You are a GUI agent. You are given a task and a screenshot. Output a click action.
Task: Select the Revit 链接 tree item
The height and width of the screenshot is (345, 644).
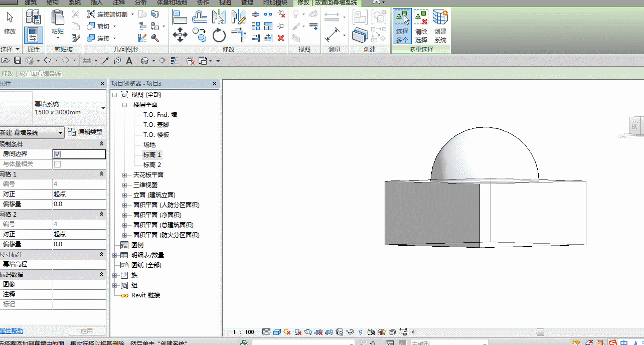(x=145, y=295)
